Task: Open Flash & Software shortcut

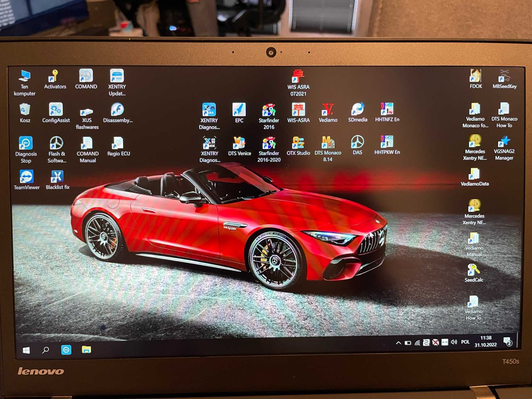Action: pyautogui.click(x=57, y=150)
